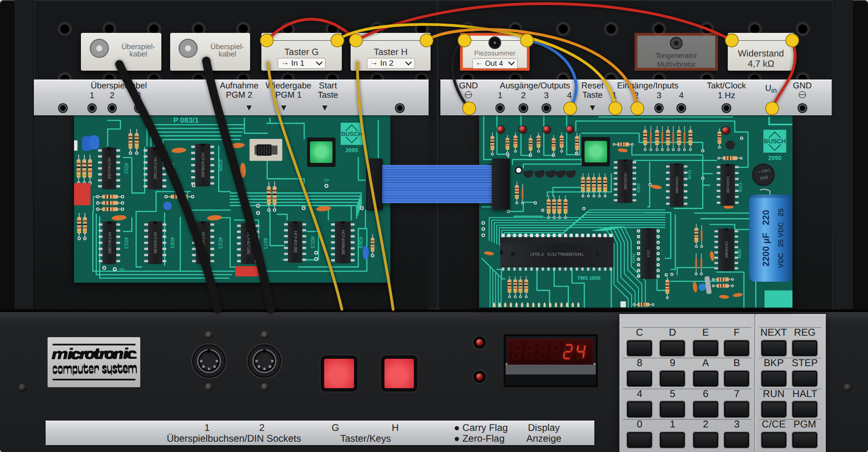Viewport: 868px width, 452px height.
Task: Click keypad key 5
Action: point(672,409)
